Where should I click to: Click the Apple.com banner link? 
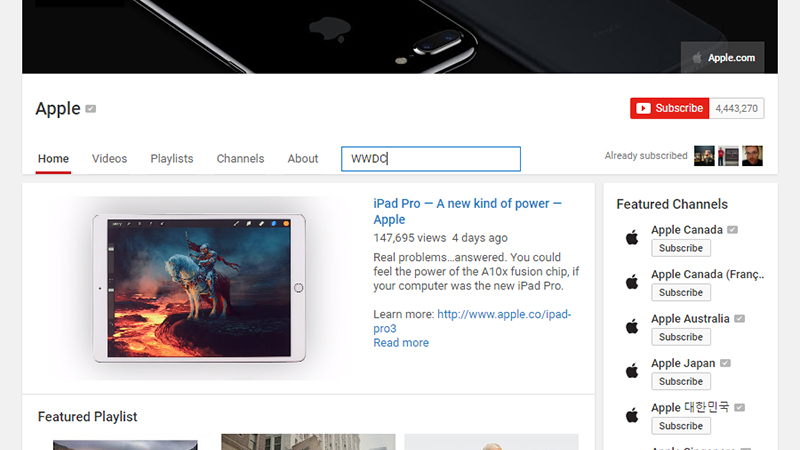coord(722,58)
